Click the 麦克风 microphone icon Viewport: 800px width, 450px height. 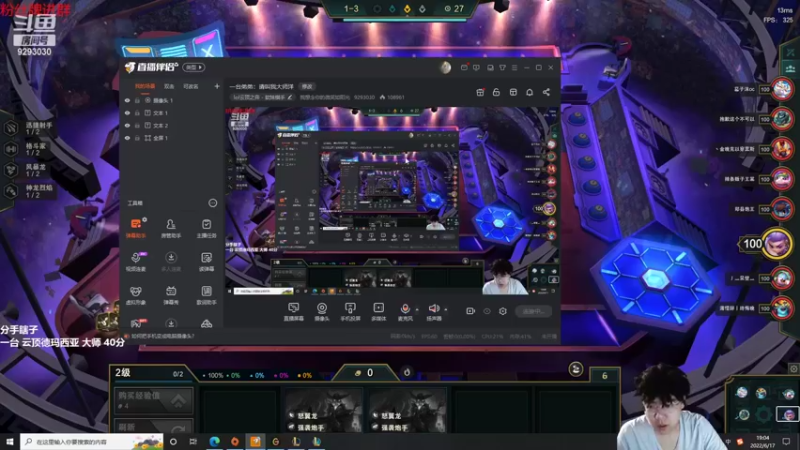[x=405, y=311]
